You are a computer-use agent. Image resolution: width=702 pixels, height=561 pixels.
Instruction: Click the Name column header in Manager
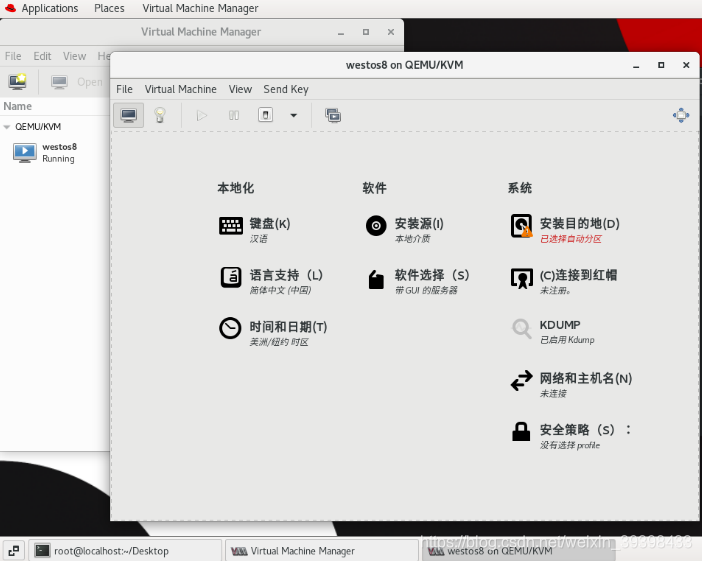pos(17,106)
